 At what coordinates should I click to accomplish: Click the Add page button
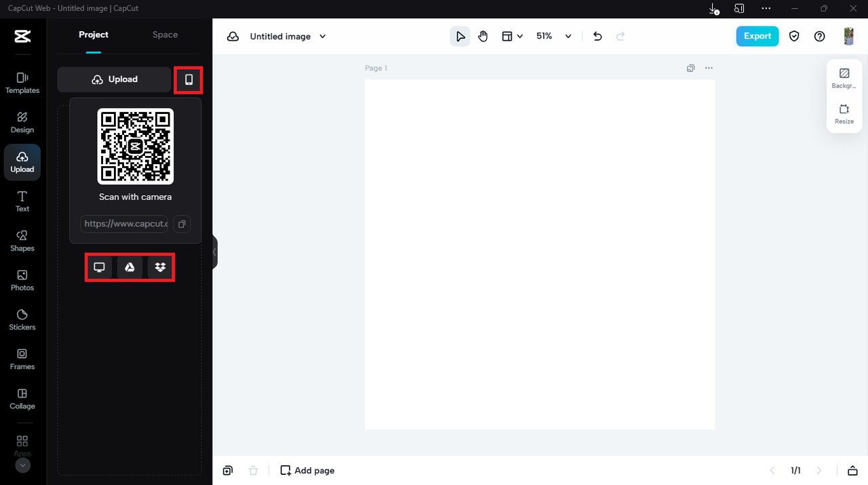(307, 471)
